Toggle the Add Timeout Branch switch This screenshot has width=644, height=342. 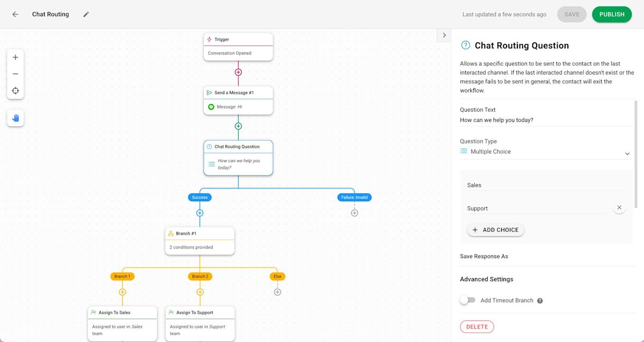(x=467, y=300)
